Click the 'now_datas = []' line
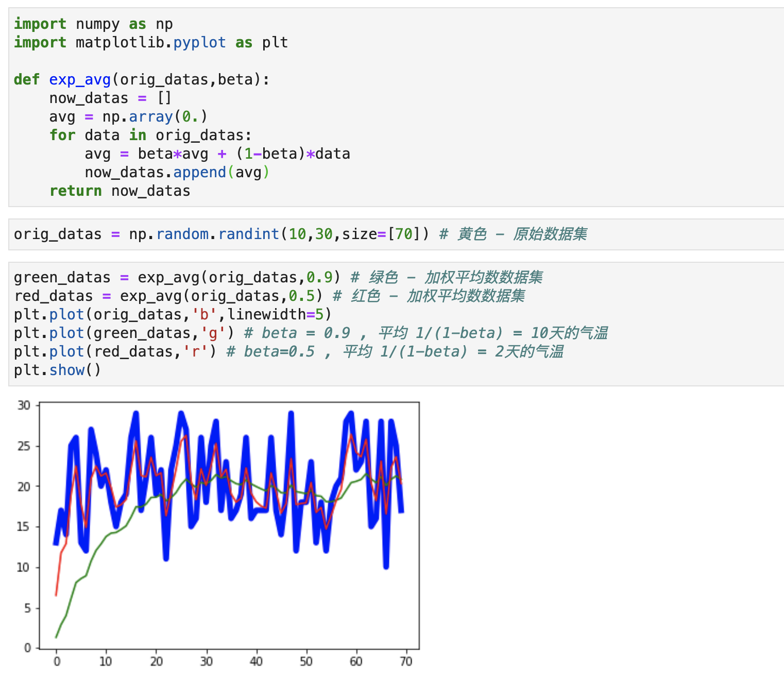The height and width of the screenshot is (677, 784). [x=110, y=98]
